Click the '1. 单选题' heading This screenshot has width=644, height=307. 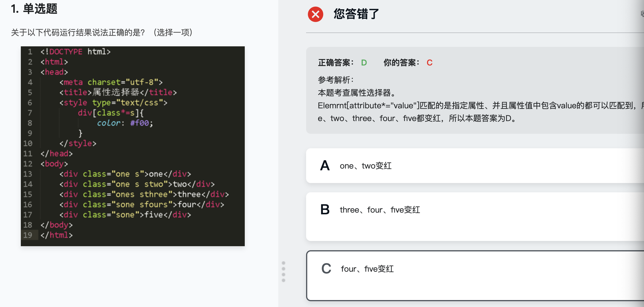[x=34, y=9]
